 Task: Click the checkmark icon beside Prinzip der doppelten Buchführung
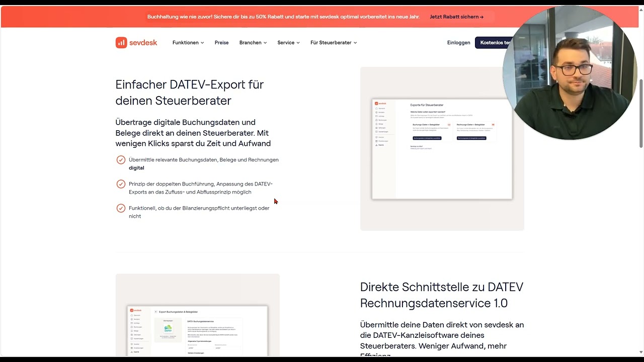point(121,184)
